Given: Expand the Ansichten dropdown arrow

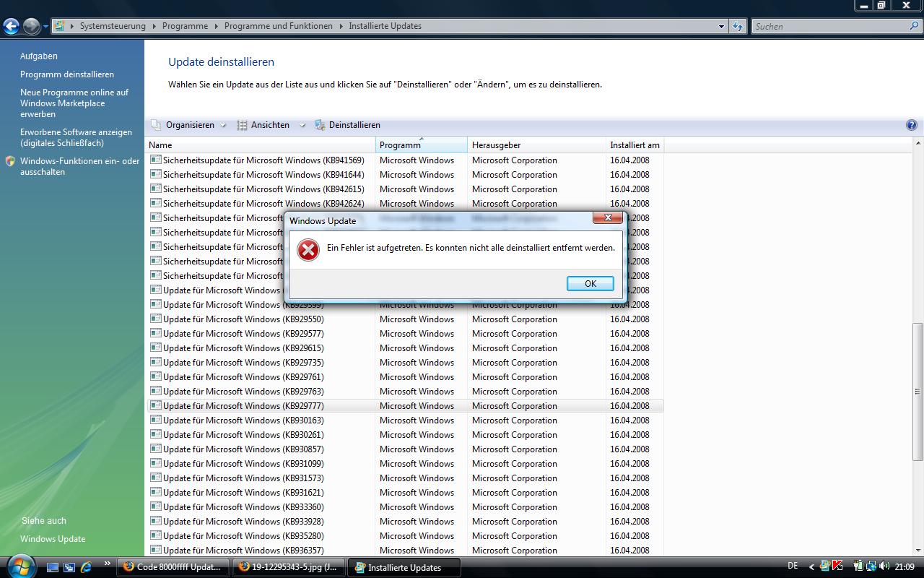Looking at the screenshot, I should coord(302,125).
